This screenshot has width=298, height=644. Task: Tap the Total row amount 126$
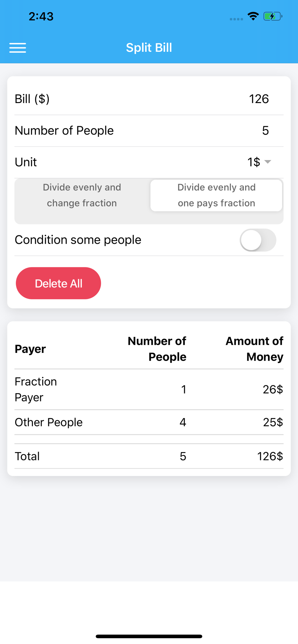(270, 456)
